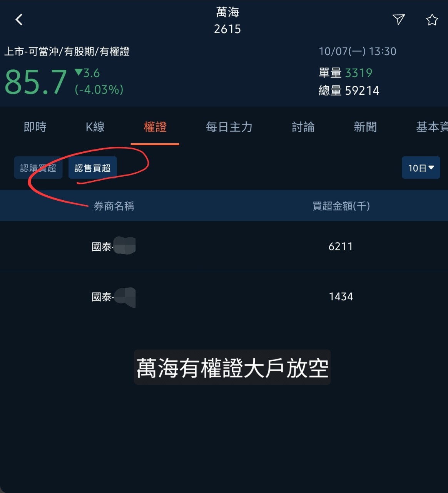Tap the 總量 59214 volume figure
Screen dimensions: 448x493
(x=349, y=91)
